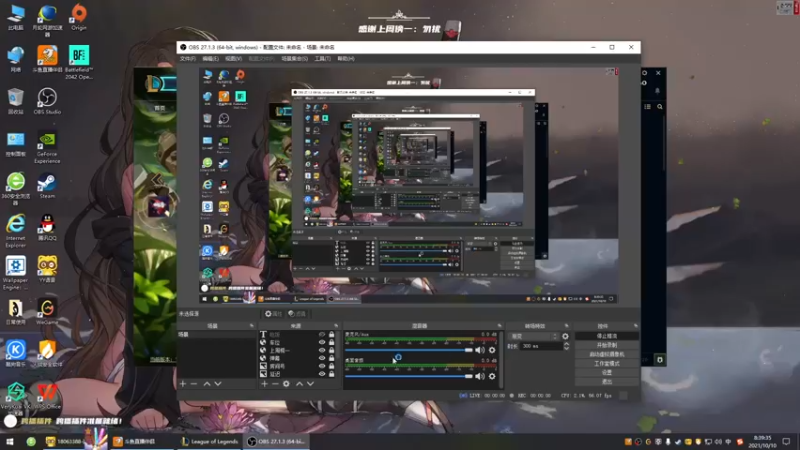800x450 pixels.
Task: Toggle visibility of the last source row
Action: pos(322,374)
